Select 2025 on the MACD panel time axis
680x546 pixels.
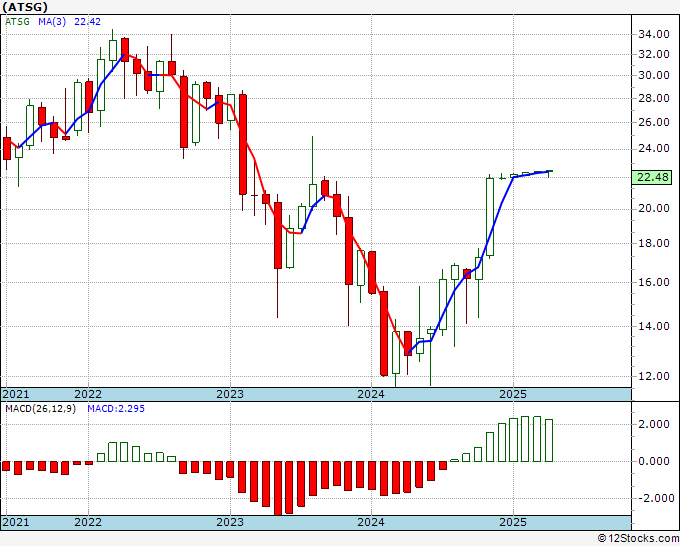(513, 522)
